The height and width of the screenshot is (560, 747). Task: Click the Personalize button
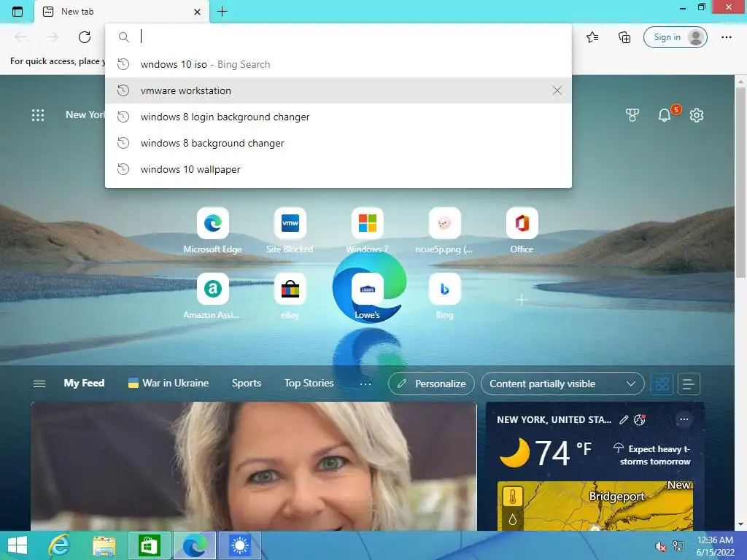click(x=431, y=384)
